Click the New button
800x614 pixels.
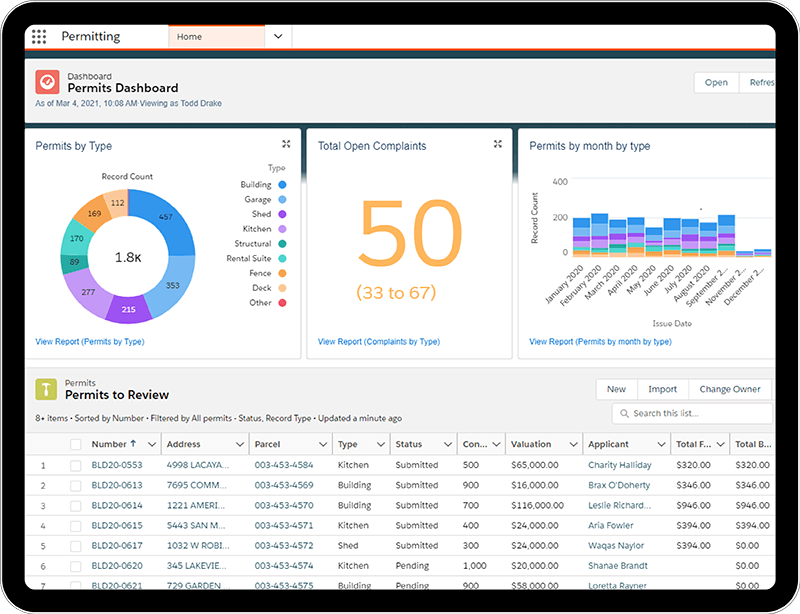(x=616, y=389)
